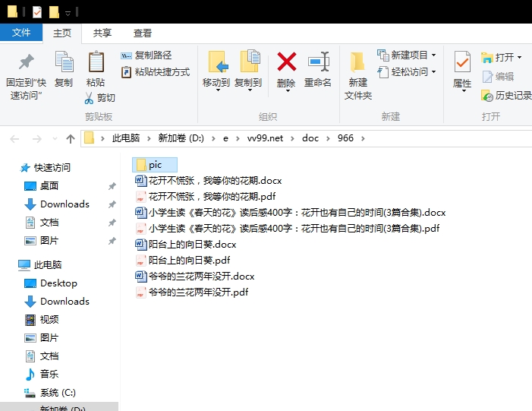Click the Up one level arrow
This screenshot has height=411, width=532.
pos(71,138)
